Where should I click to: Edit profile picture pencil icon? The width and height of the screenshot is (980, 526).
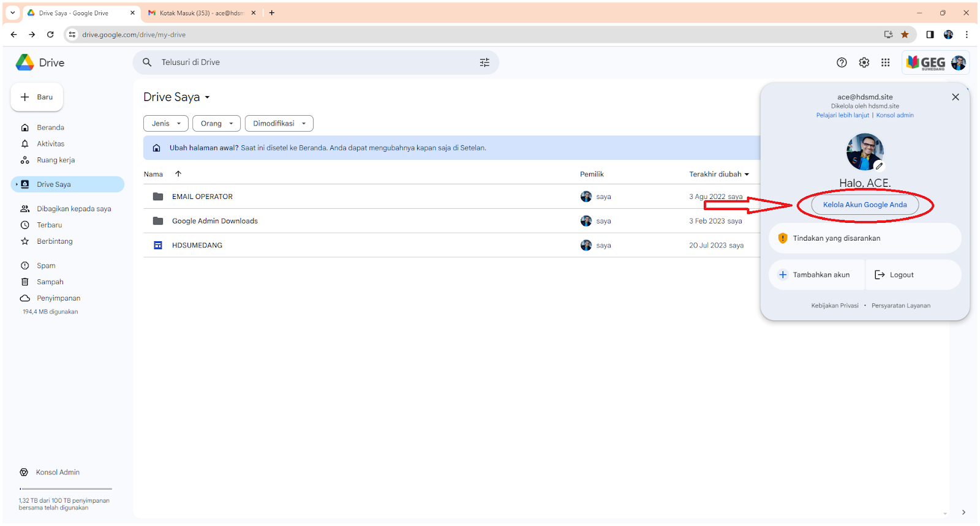(879, 166)
